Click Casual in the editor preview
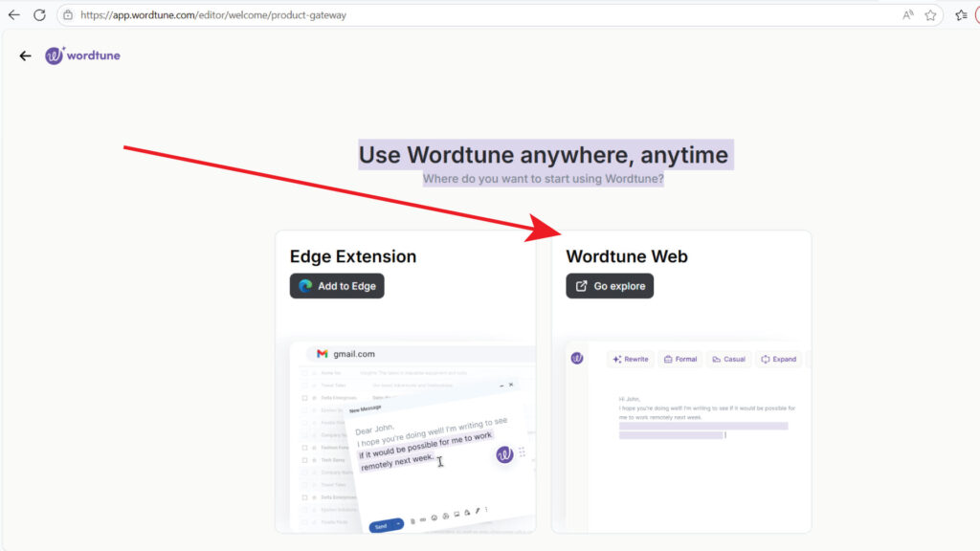 coord(728,360)
